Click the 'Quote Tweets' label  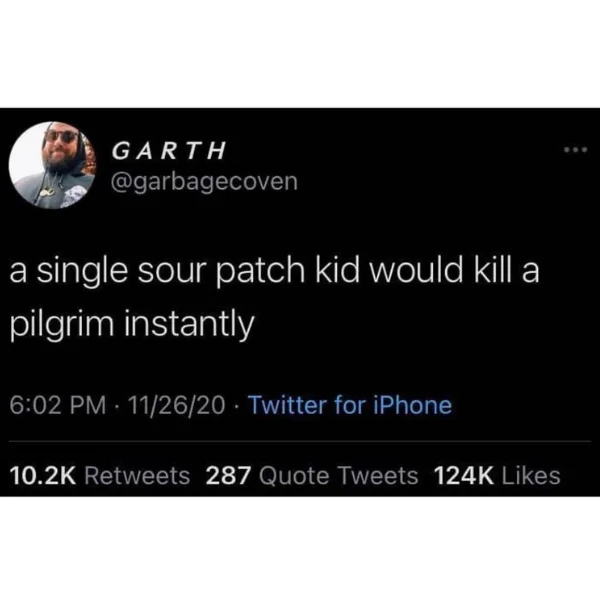click(x=339, y=477)
